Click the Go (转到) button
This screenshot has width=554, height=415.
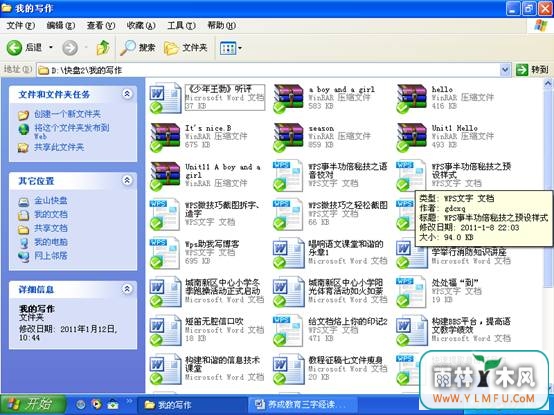[532, 70]
